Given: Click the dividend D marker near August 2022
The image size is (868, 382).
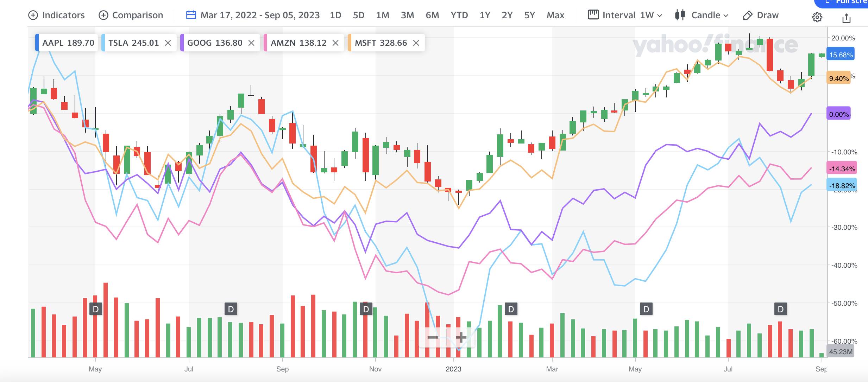Looking at the screenshot, I should click(231, 309).
